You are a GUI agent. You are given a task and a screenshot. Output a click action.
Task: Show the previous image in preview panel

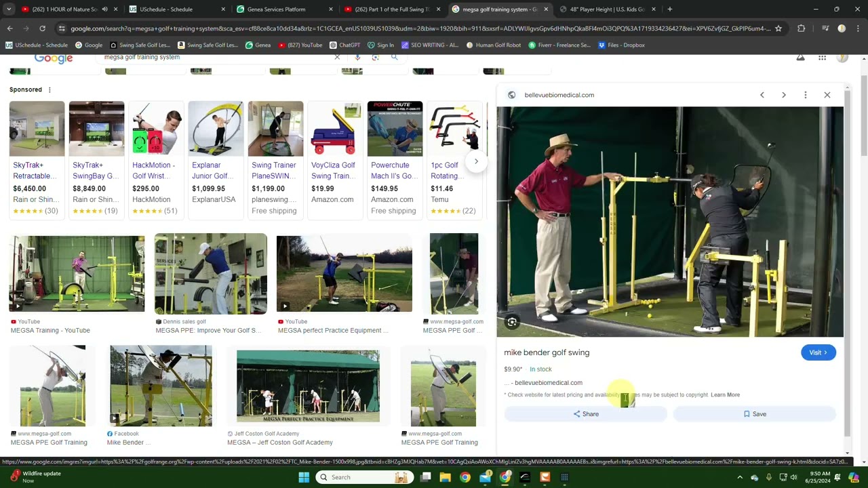click(762, 95)
